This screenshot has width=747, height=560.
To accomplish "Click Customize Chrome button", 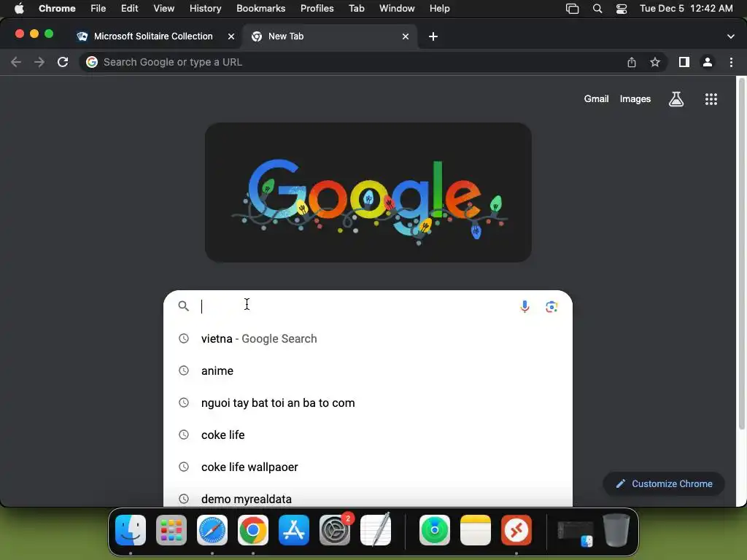I will [664, 484].
